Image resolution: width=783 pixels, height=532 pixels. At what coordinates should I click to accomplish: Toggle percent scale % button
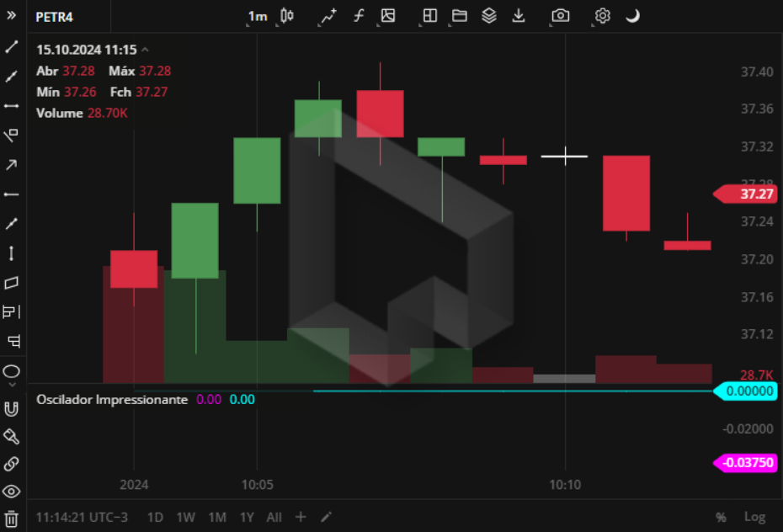[721, 518]
